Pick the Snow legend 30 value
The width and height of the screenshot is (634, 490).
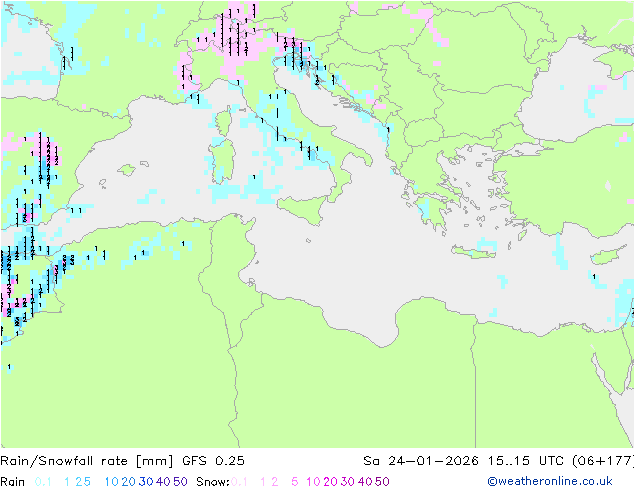click(348, 482)
